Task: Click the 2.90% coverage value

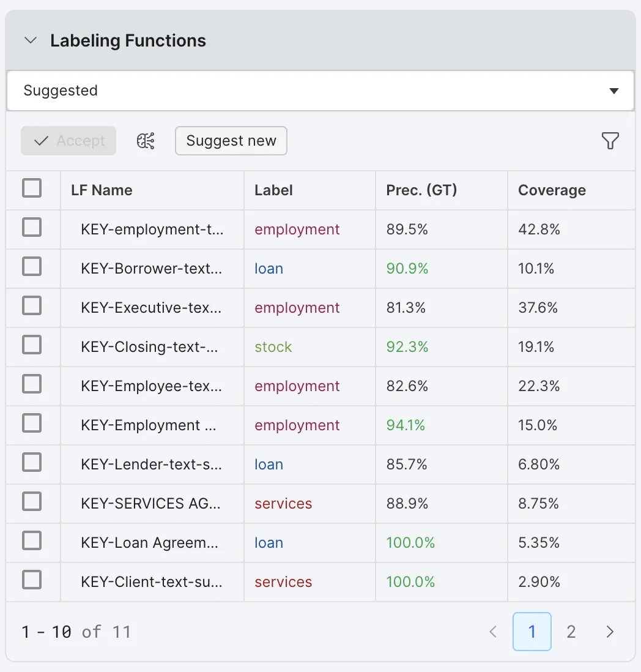Action: click(x=539, y=582)
